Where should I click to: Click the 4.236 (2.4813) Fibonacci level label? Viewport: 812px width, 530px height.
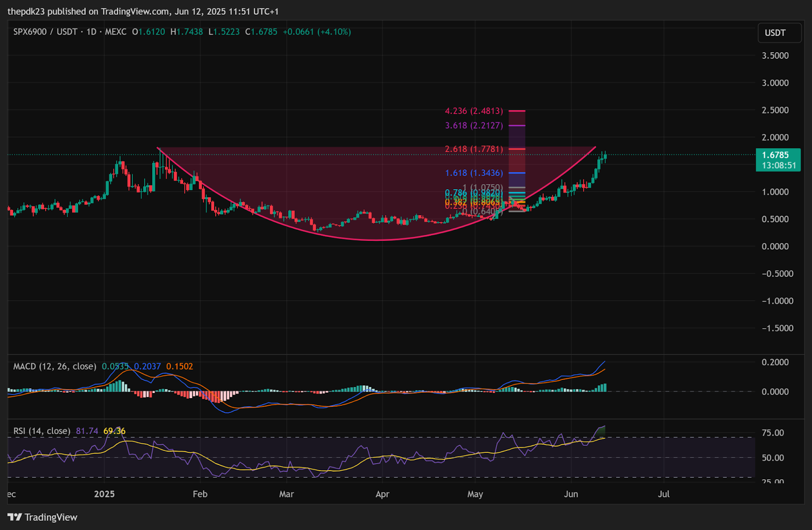point(474,111)
